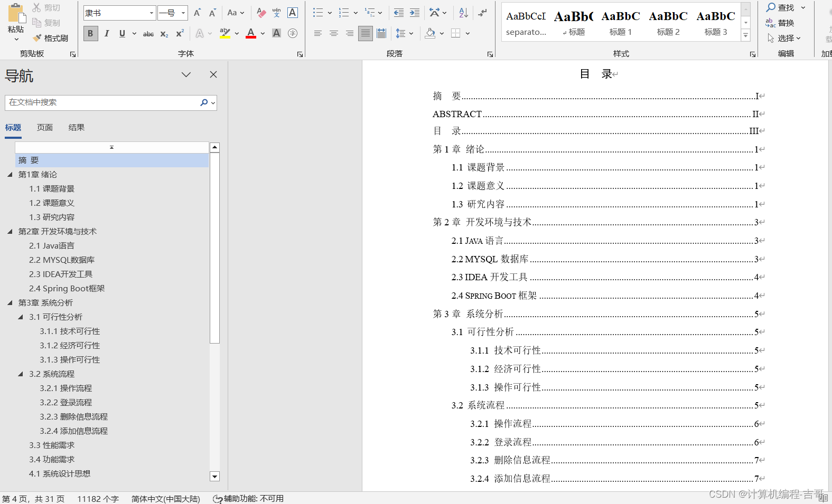Click the Paste icon in the clipboard group
The width and height of the screenshot is (832, 504).
click(16, 13)
